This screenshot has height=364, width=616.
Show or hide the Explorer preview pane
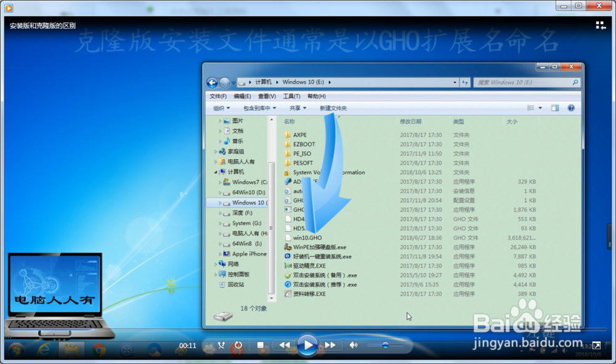[555, 108]
